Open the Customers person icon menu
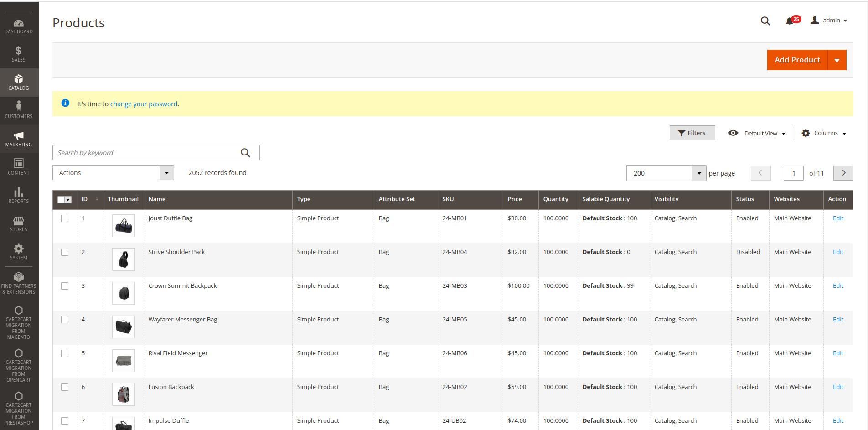Image resolution: width=868 pixels, height=430 pixels. pyautogui.click(x=19, y=111)
